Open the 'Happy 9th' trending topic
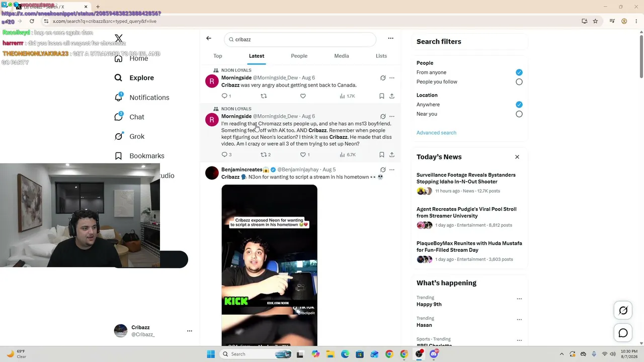 tap(429, 305)
